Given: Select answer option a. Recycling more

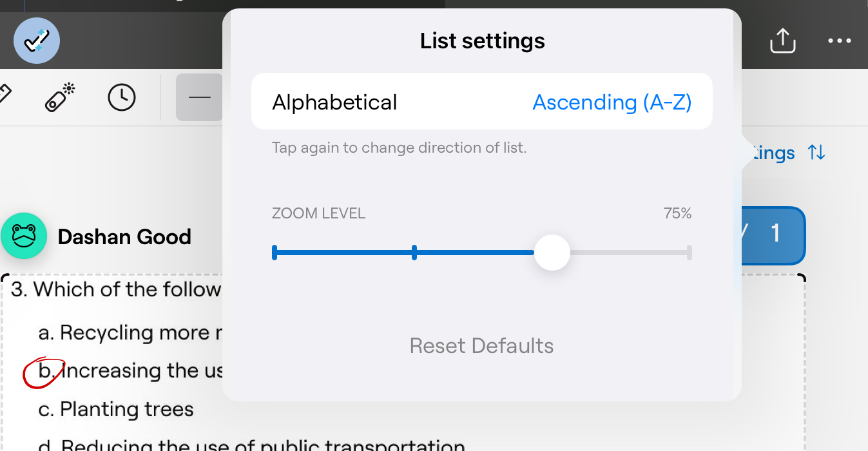Looking at the screenshot, I should pos(124,332).
